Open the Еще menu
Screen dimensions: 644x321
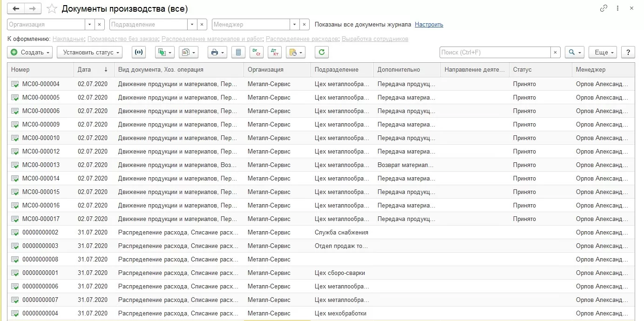coord(603,53)
